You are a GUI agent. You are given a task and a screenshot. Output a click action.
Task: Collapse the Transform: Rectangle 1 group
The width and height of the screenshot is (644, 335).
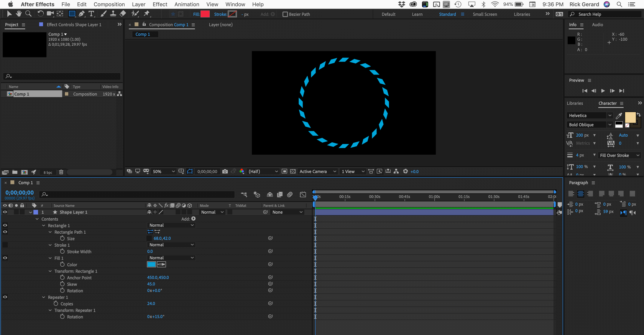pos(50,271)
